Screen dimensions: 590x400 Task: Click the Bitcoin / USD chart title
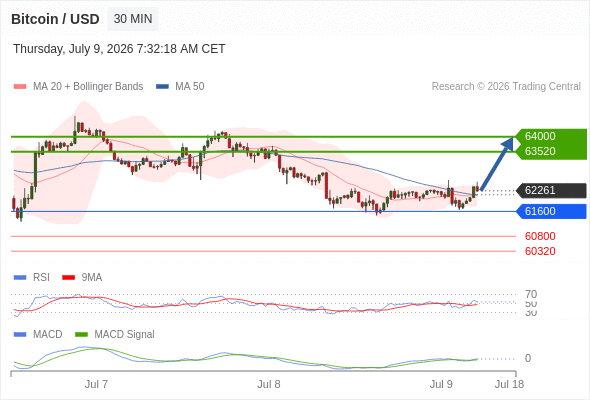tap(55, 19)
